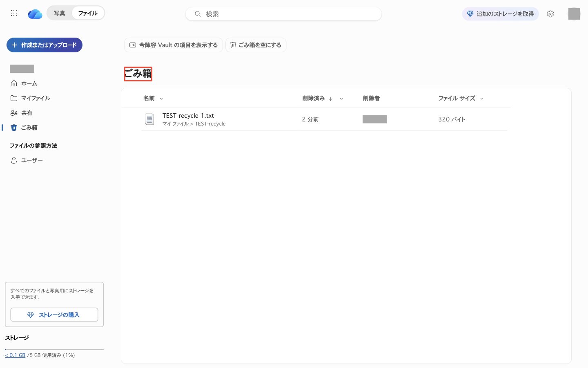The image size is (588, 368).
Task: Open the account profile avatar
Action: [574, 14]
